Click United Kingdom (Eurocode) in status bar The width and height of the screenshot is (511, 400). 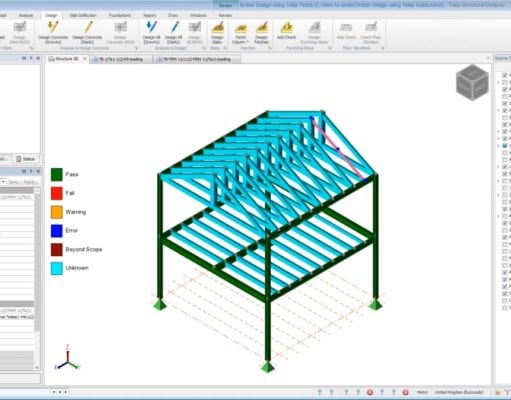[x=459, y=392]
